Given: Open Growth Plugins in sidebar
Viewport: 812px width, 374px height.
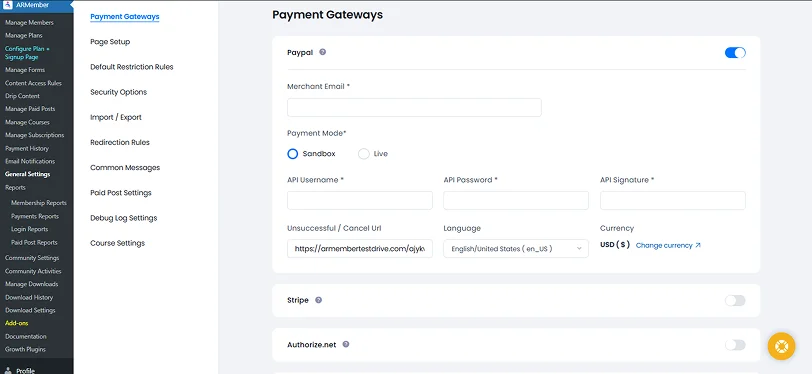Looking at the screenshot, I should (25, 350).
